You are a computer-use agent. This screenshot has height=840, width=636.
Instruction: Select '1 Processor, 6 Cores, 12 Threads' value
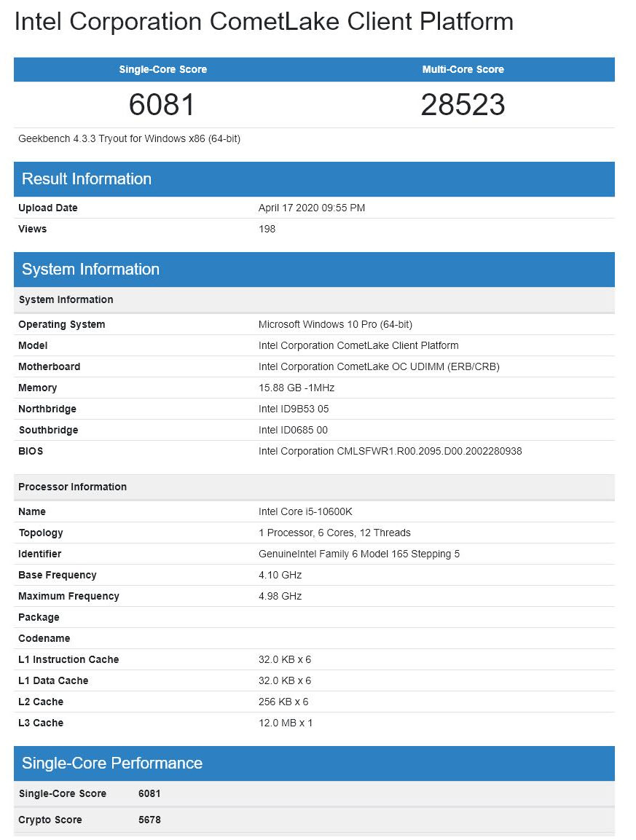coord(334,533)
